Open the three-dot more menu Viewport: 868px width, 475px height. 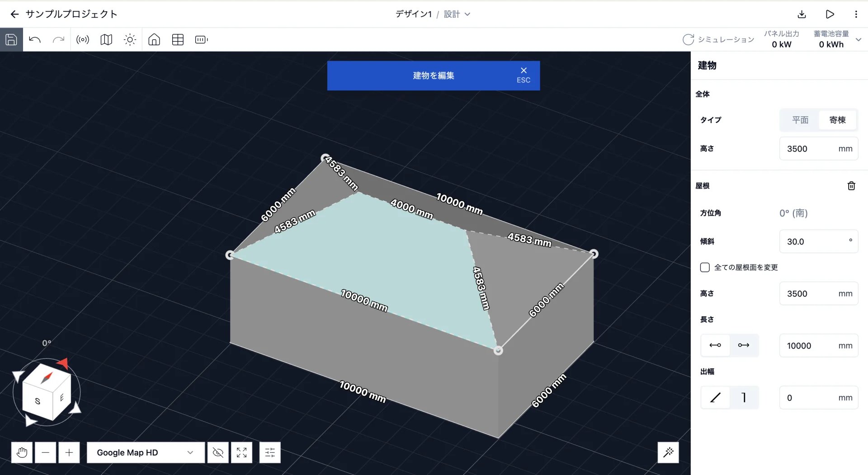coord(856,14)
